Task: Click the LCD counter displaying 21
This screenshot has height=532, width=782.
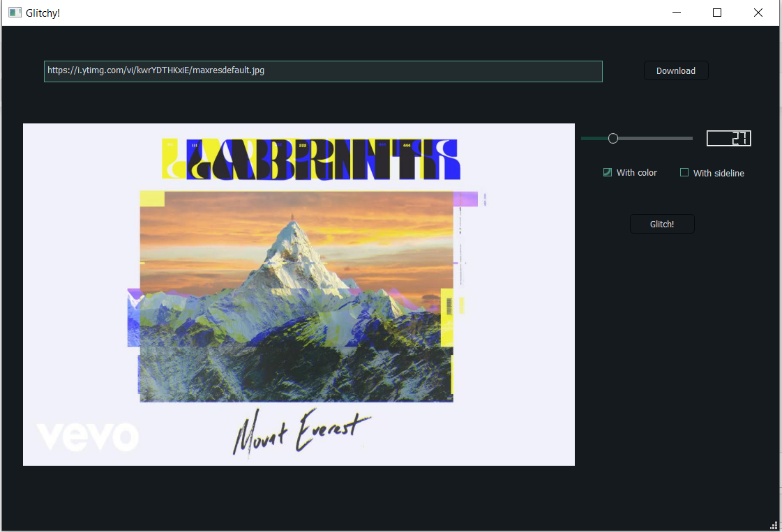Action: (728, 138)
